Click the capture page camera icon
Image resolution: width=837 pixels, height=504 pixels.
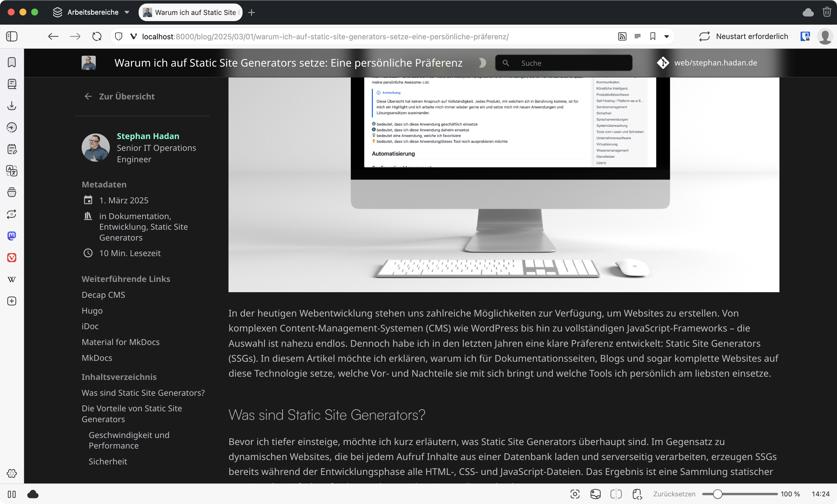point(575,494)
